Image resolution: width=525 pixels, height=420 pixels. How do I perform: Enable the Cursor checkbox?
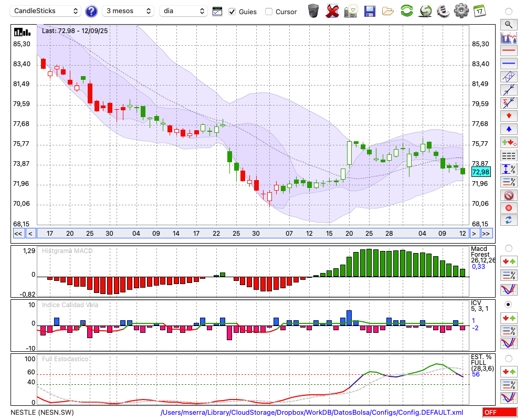click(268, 12)
